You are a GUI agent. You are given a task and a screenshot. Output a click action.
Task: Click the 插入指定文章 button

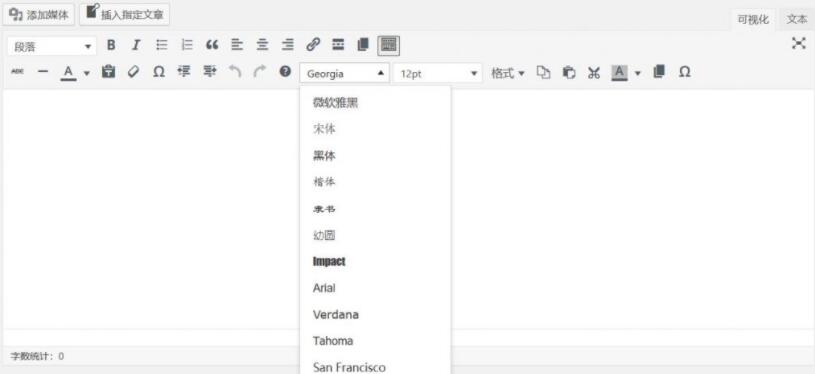click(125, 15)
